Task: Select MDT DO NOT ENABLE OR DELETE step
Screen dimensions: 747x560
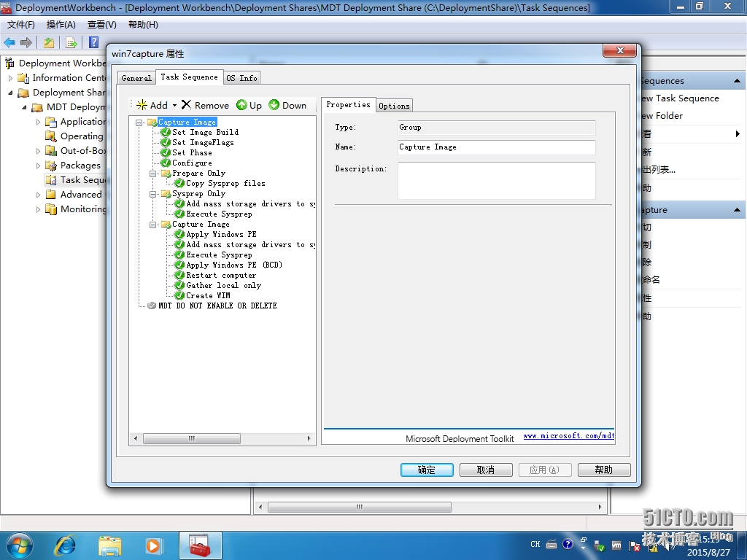Action: click(x=217, y=306)
